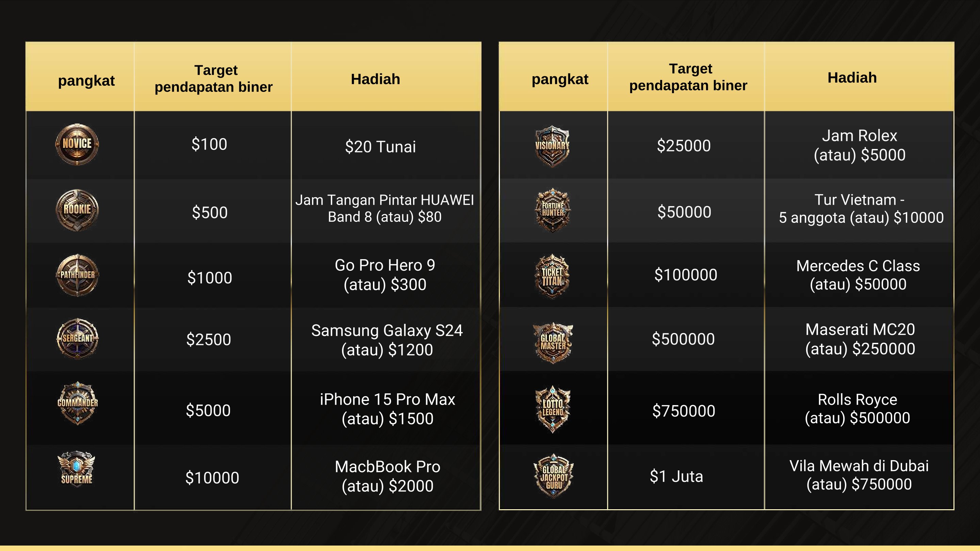980x551 pixels.
Task: Select the Supreme rank badge
Action: coord(77,469)
